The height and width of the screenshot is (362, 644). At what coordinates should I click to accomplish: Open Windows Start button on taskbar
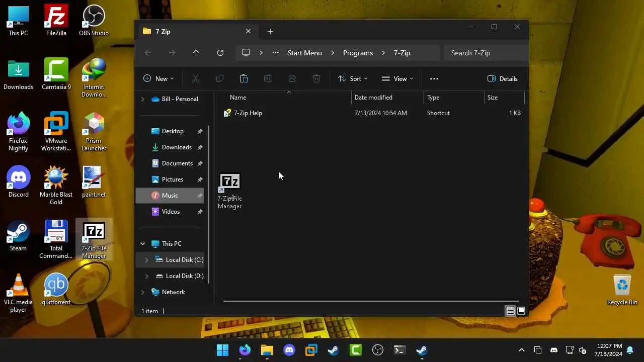(x=222, y=350)
